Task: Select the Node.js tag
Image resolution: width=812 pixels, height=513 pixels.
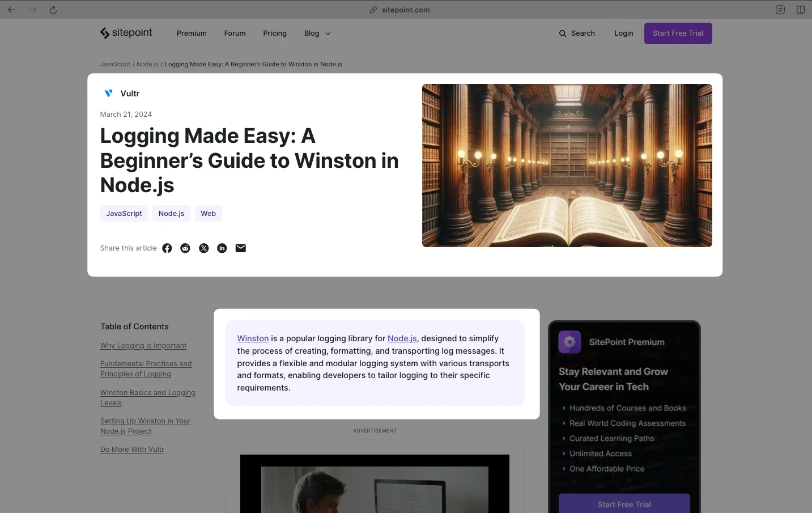Action: (172, 213)
